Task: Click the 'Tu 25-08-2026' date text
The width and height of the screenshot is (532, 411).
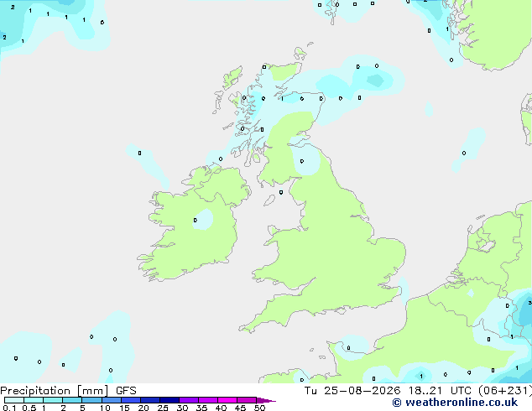Action: [352, 391]
